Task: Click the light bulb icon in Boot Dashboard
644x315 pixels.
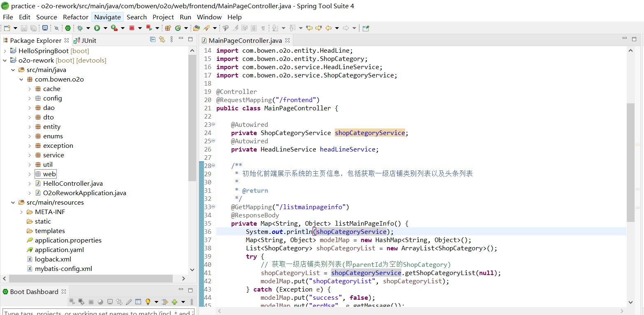Action: [x=148, y=302]
